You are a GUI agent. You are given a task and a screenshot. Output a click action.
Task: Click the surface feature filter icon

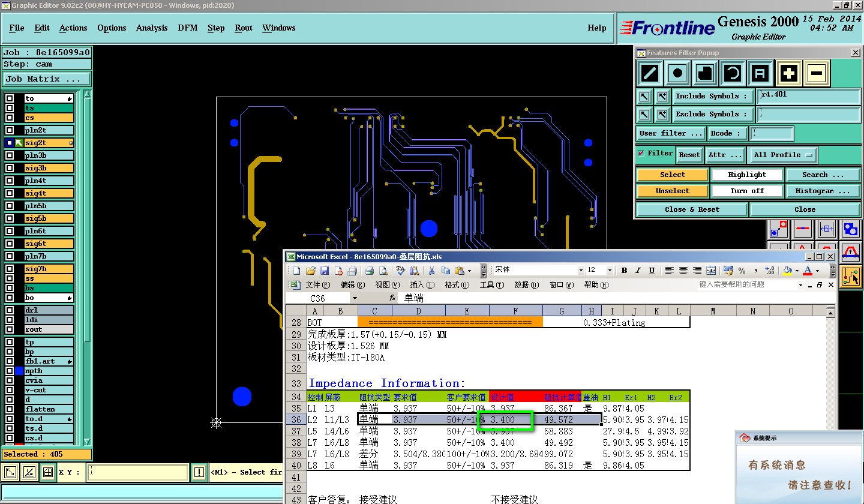coord(705,73)
